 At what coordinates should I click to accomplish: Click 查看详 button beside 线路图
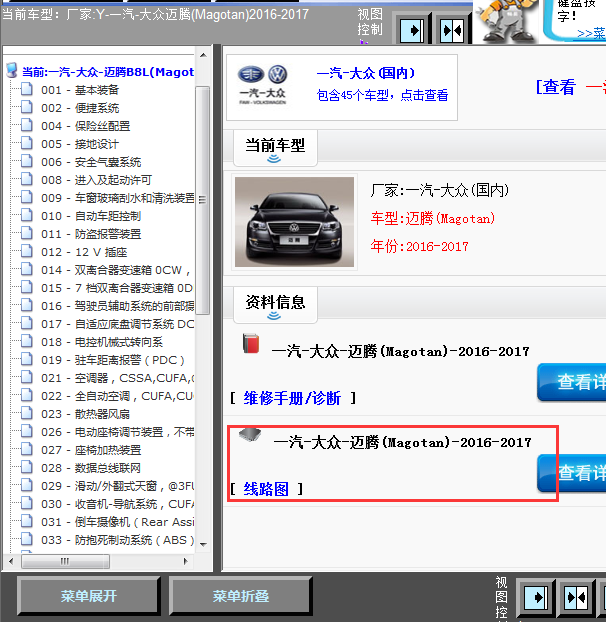(x=572, y=473)
